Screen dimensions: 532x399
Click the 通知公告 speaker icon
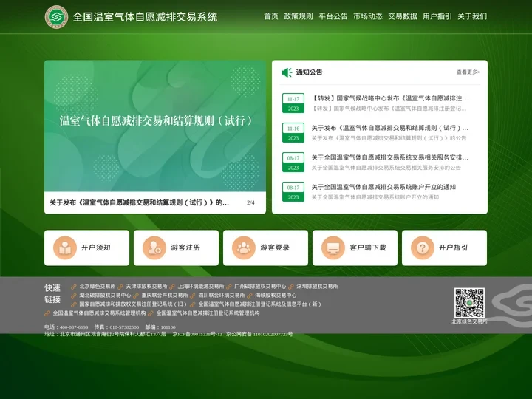pos(287,72)
